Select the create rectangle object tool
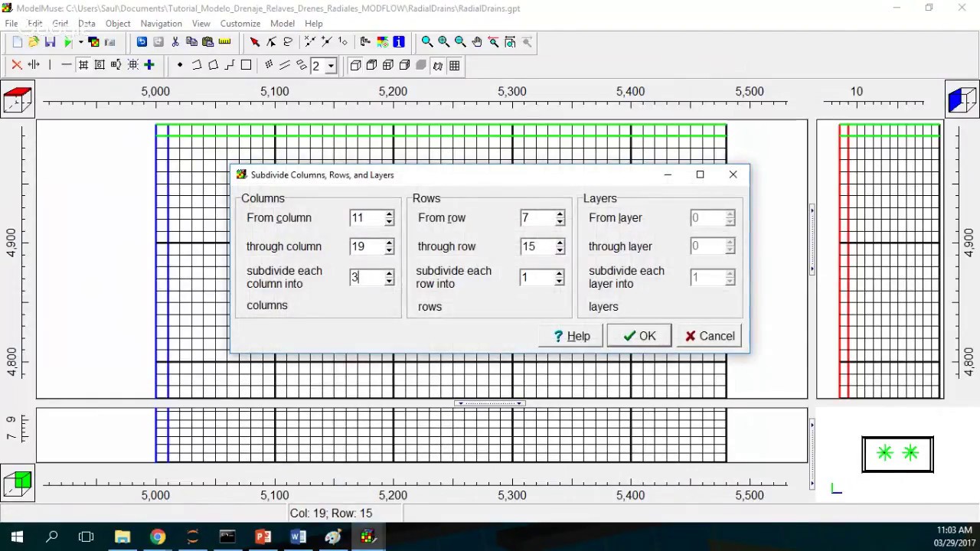This screenshot has width=980, height=551. pos(246,65)
